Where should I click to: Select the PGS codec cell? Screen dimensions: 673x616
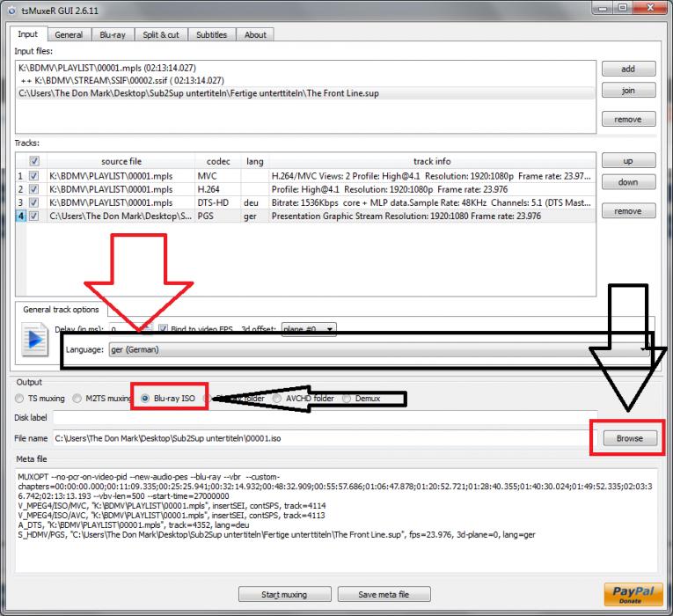tap(218, 216)
